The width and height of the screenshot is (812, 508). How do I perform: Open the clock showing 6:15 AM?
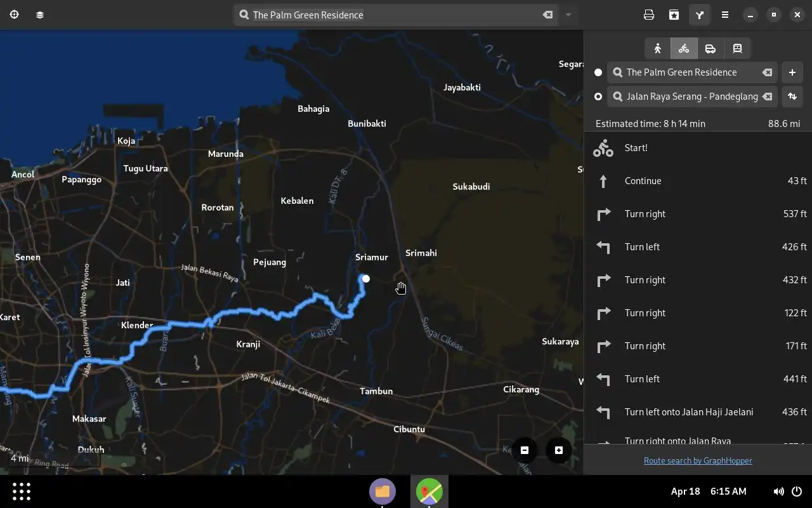click(709, 491)
